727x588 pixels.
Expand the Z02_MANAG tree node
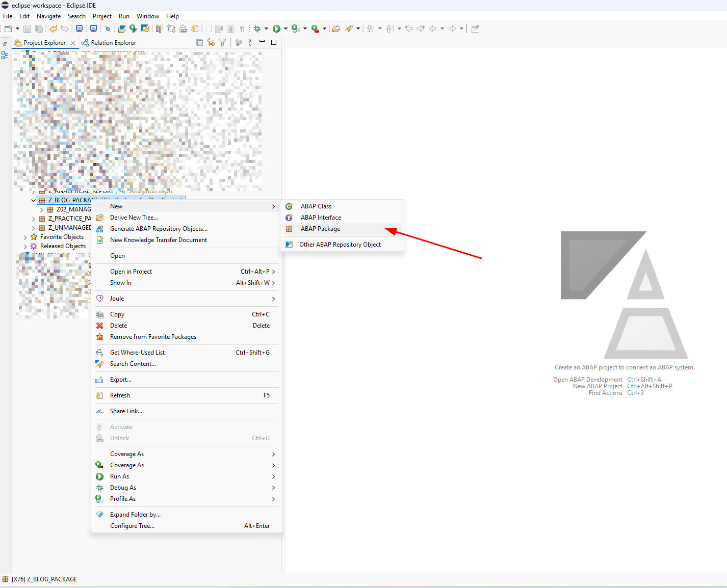pos(42,209)
